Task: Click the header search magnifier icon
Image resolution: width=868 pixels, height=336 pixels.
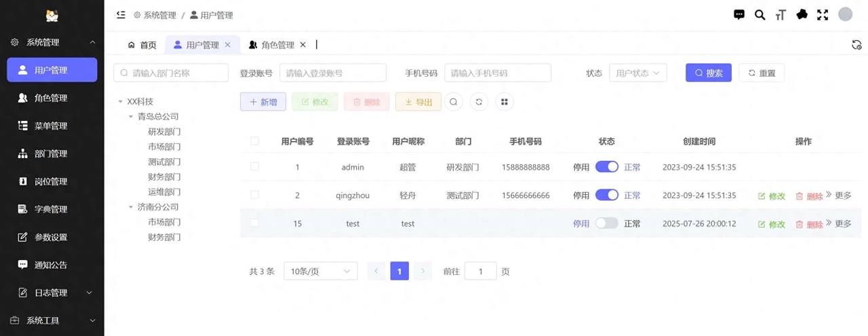Action: tap(759, 14)
